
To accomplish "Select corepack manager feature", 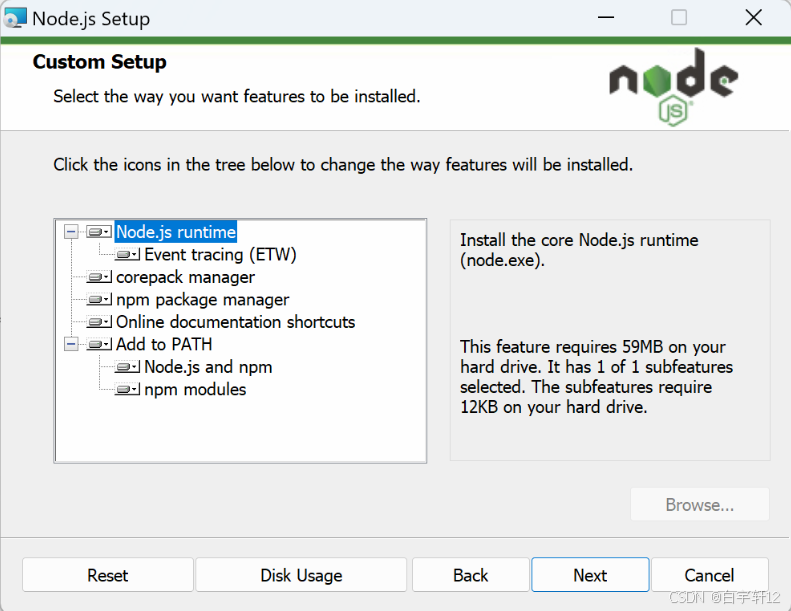I will point(185,277).
